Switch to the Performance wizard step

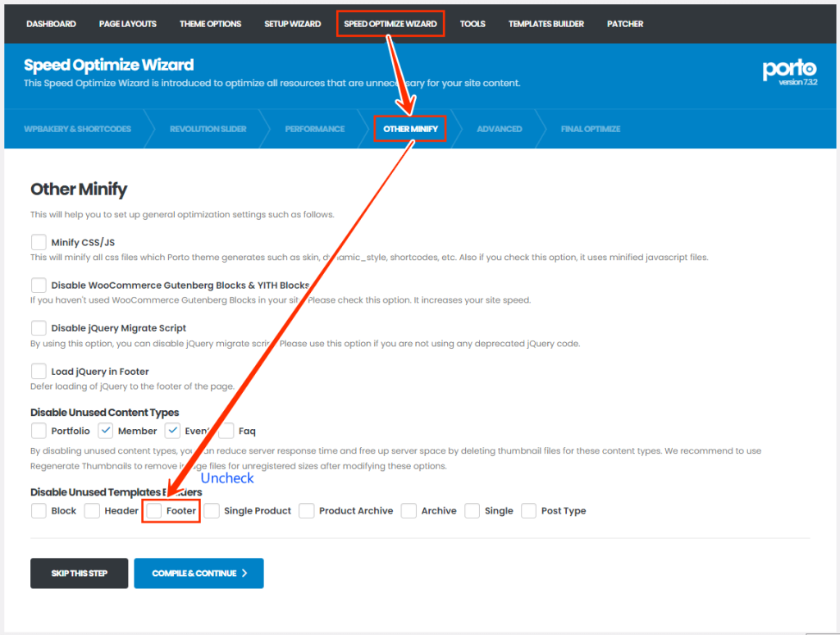pos(314,129)
